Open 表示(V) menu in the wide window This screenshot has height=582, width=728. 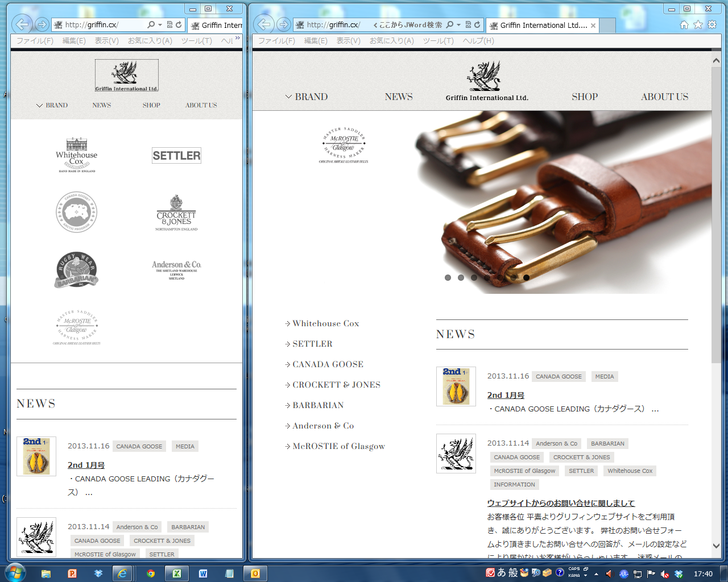tap(349, 41)
